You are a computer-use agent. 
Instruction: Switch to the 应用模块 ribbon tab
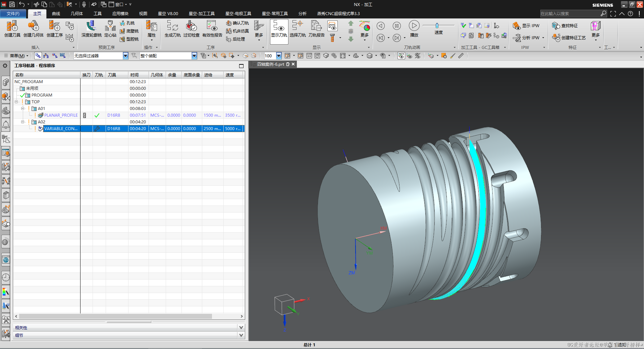[120, 14]
